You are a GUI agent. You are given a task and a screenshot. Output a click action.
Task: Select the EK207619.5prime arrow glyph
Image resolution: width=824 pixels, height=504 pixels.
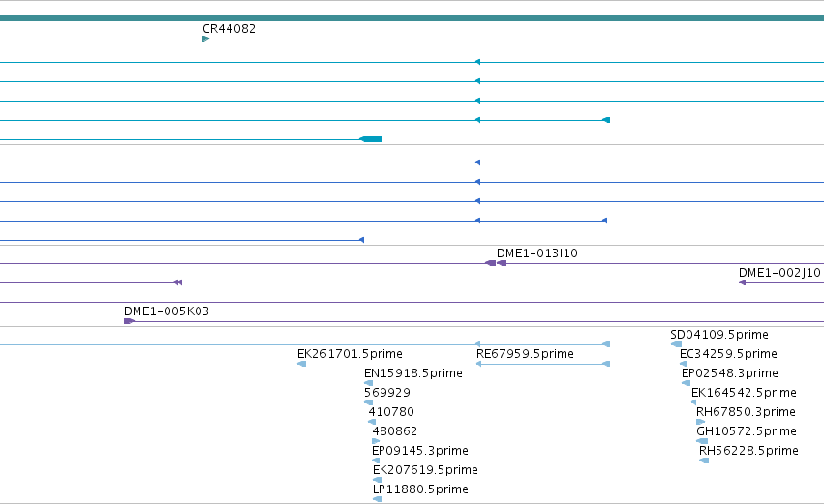[378, 480]
